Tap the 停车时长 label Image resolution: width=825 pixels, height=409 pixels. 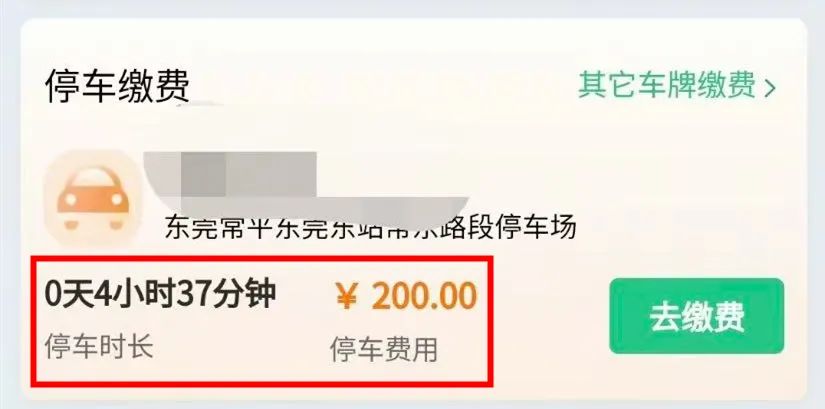tap(99, 346)
